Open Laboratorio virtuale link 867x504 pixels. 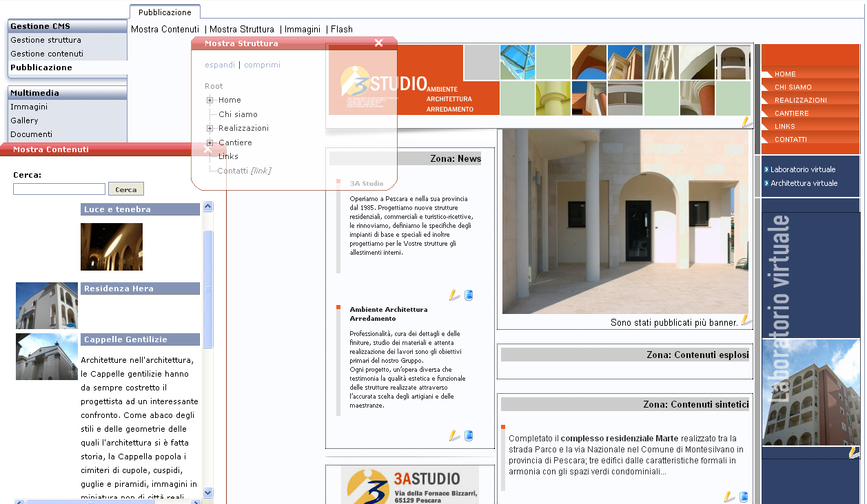(802, 169)
